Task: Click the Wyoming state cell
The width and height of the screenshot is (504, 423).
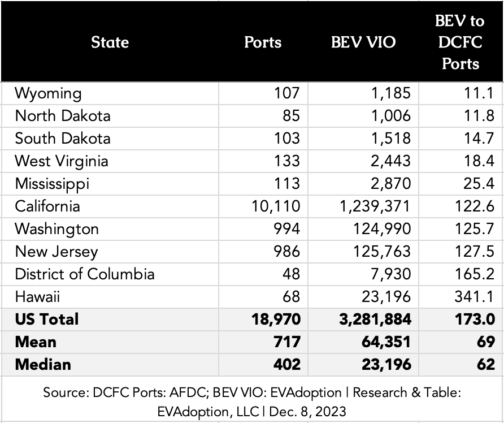Action: coord(48,93)
